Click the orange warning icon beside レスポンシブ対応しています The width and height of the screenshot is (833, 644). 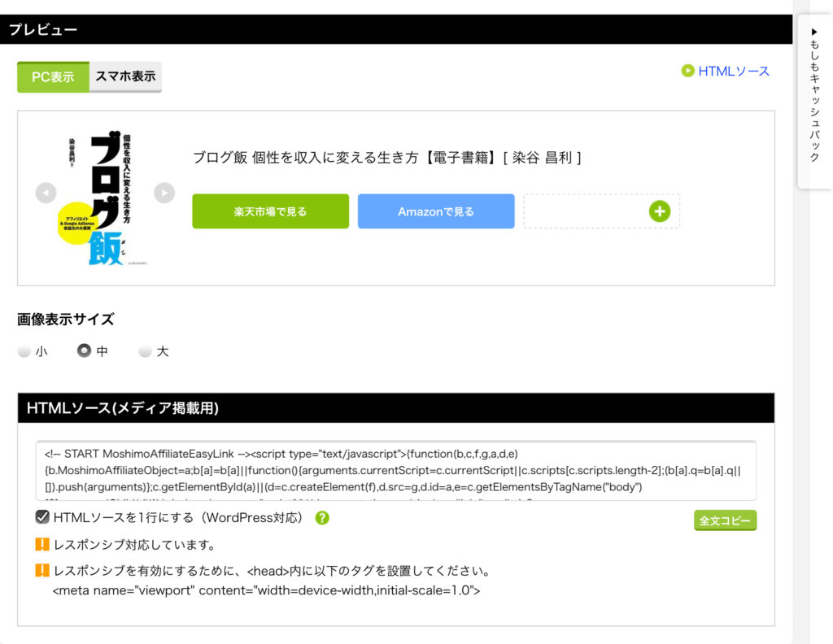(42, 544)
